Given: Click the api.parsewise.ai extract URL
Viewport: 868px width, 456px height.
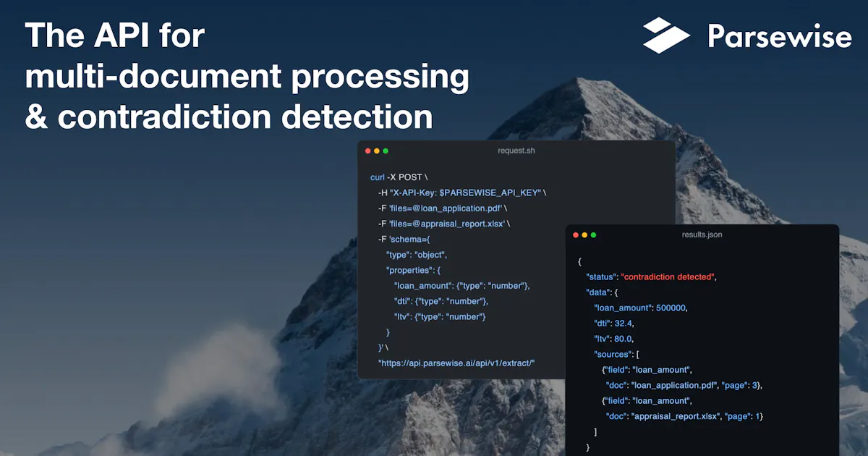Looking at the screenshot, I should point(456,363).
